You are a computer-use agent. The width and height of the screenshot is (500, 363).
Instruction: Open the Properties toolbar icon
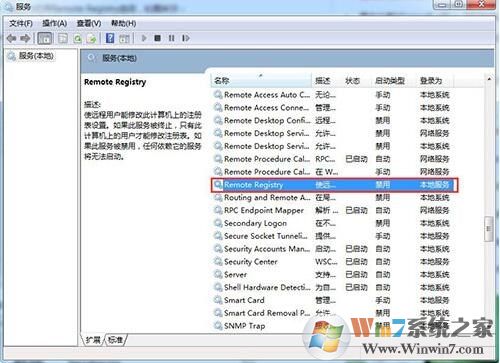[63, 38]
